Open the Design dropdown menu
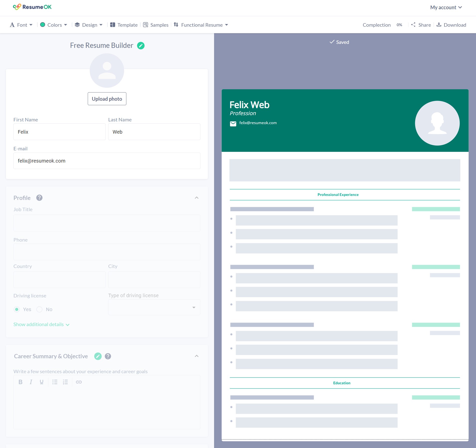 tap(89, 25)
